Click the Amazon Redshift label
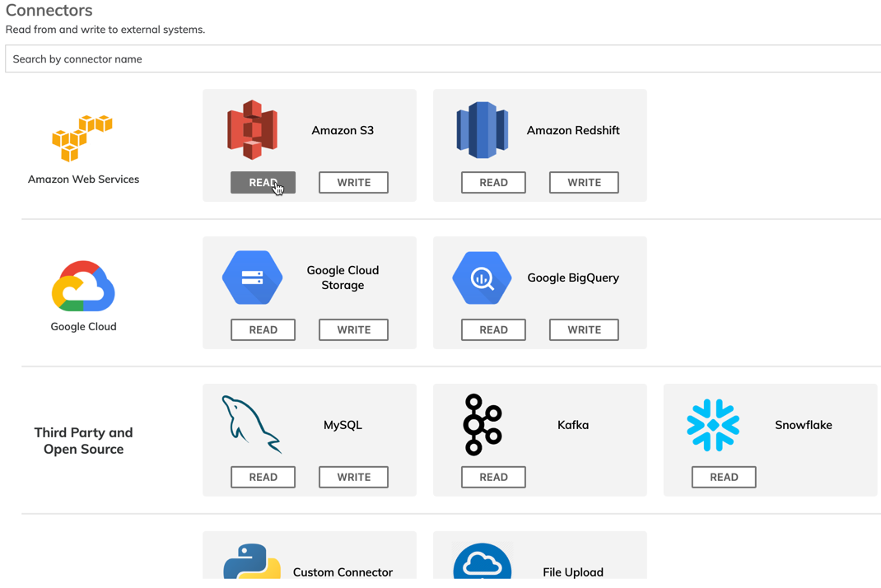The image size is (881, 588). 573,130
